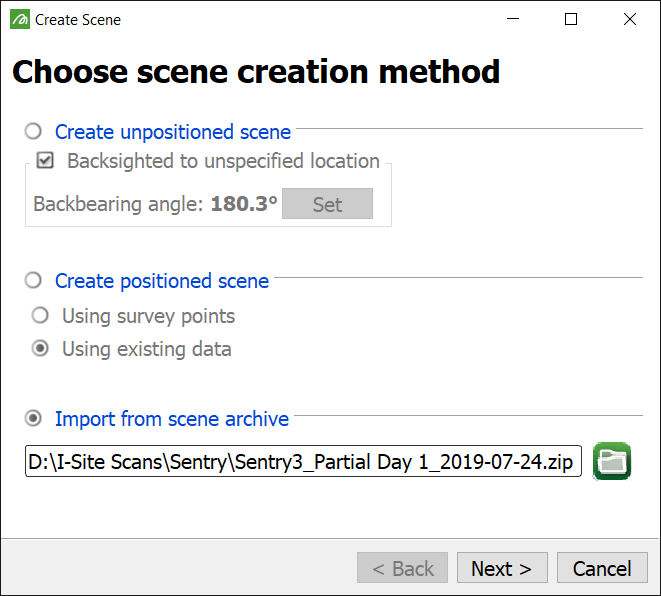Click the < Back button
The width and height of the screenshot is (661, 596).
[402, 568]
